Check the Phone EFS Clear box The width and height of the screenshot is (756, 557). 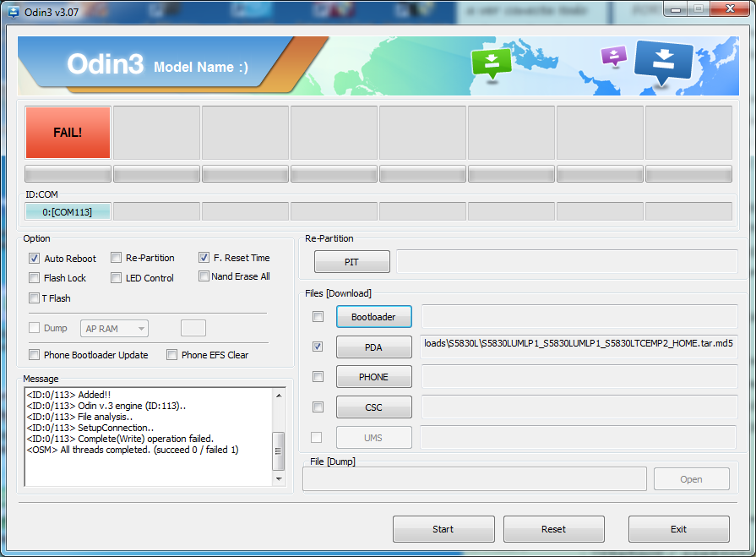(172, 355)
